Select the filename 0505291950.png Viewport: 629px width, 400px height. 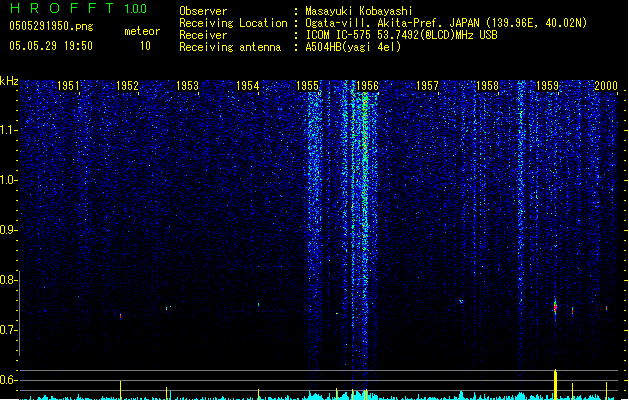coord(51,26)
